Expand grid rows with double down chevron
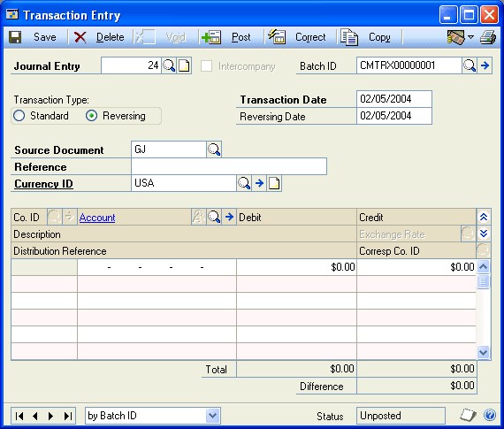504x429 pixels. (484, 234)
